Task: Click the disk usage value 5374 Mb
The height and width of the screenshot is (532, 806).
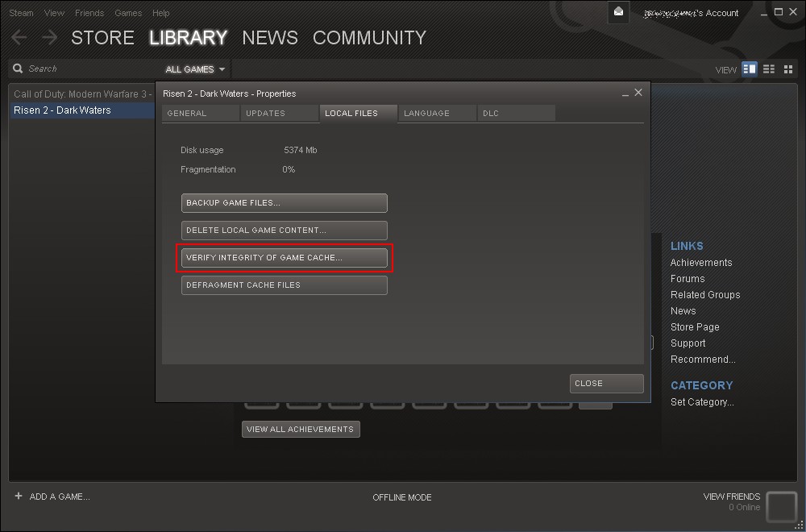Action: coord(300,151)
